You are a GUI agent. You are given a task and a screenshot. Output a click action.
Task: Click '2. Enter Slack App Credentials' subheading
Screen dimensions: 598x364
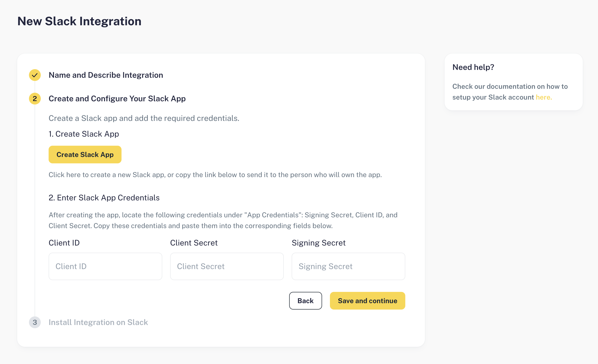pos(104,198)
